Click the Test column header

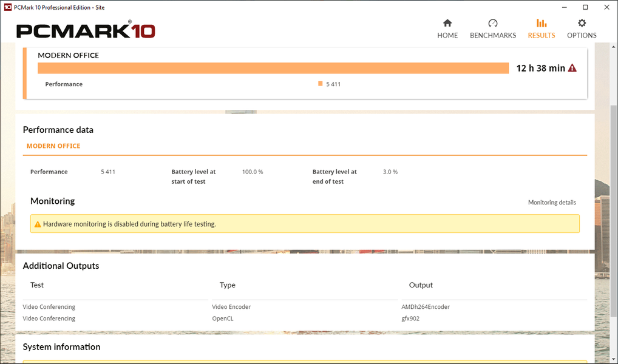[37, 285]
